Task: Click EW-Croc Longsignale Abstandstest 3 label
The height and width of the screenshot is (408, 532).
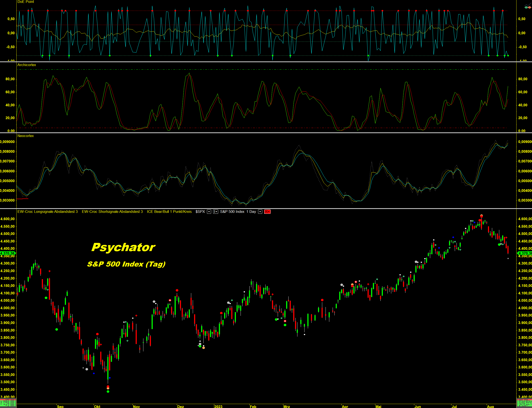Action: click(x=47, y=212)
